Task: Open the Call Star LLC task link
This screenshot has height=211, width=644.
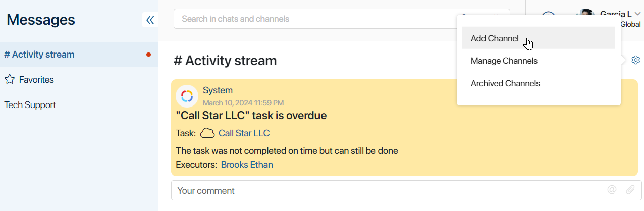Action: click(244, 133)
